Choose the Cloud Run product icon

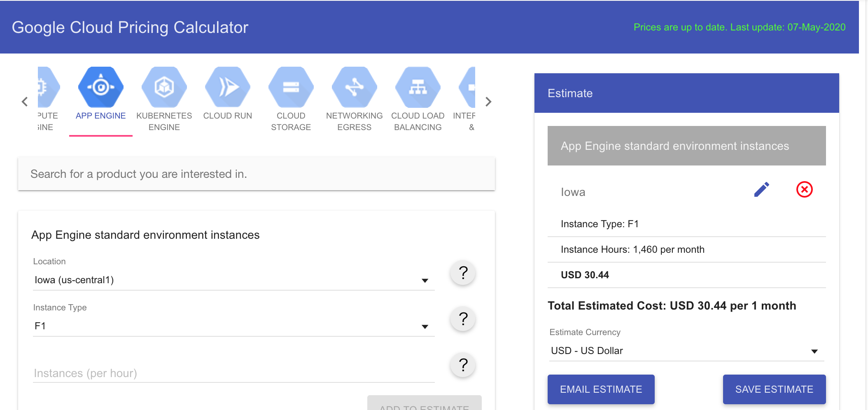click(228, 87)
